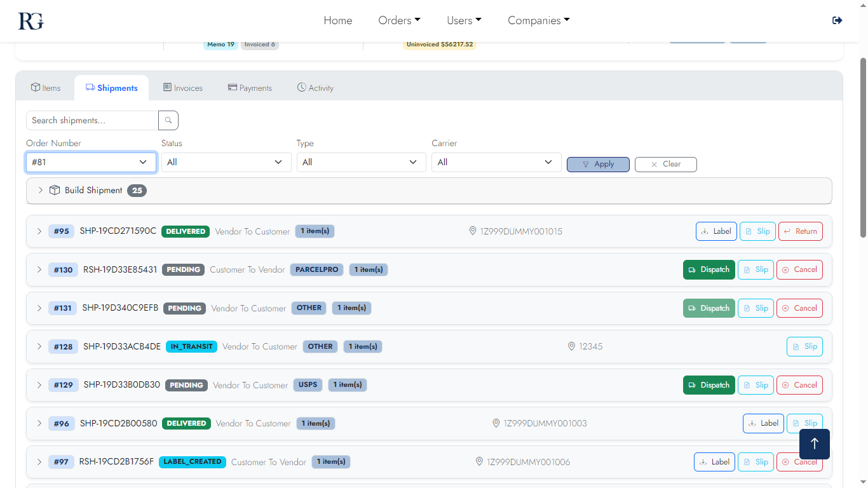The width and height of the screenshot is (868, 488).
Task: Switch to the Invoices tab
Action: coord(183,88)
